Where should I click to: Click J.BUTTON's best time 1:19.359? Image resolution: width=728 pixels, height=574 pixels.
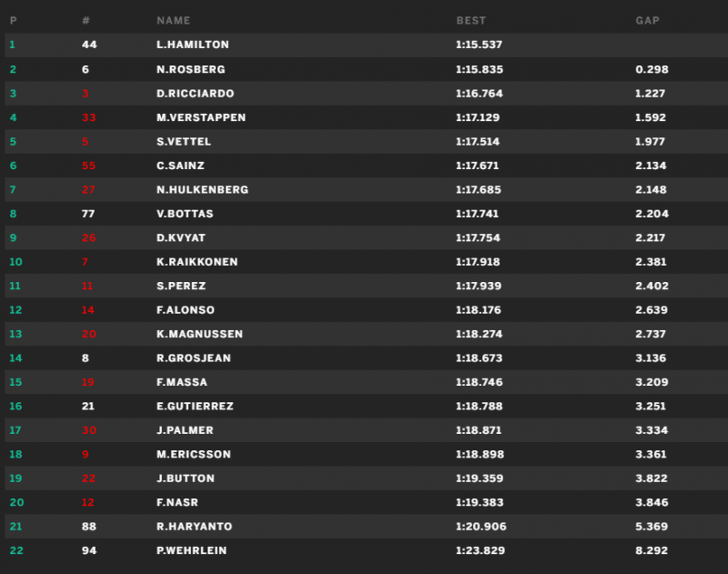480,478
